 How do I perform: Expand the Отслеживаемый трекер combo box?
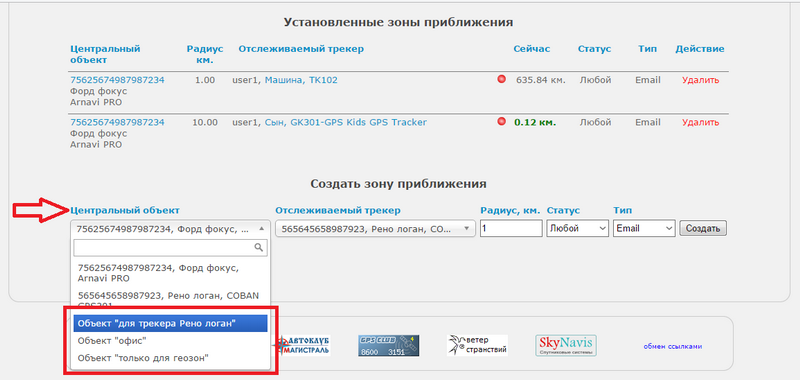(x=375, y=229)
